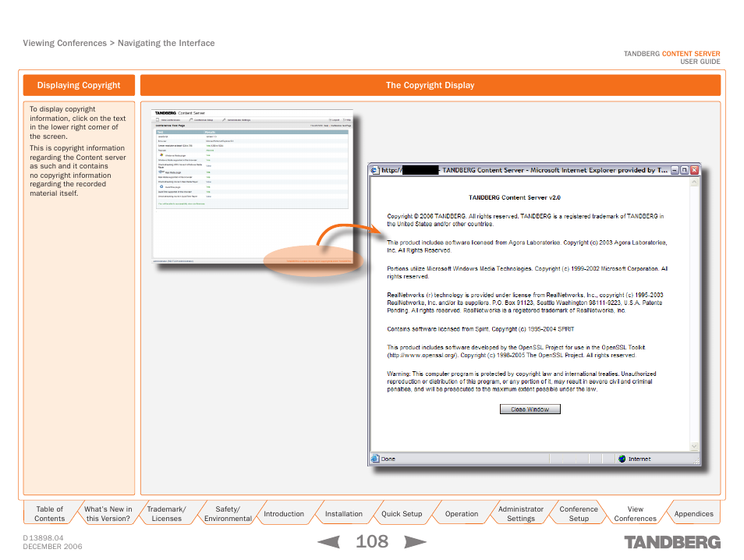Open View Conferences tab
Screen dimensions: 744x560
coord(636,513)
